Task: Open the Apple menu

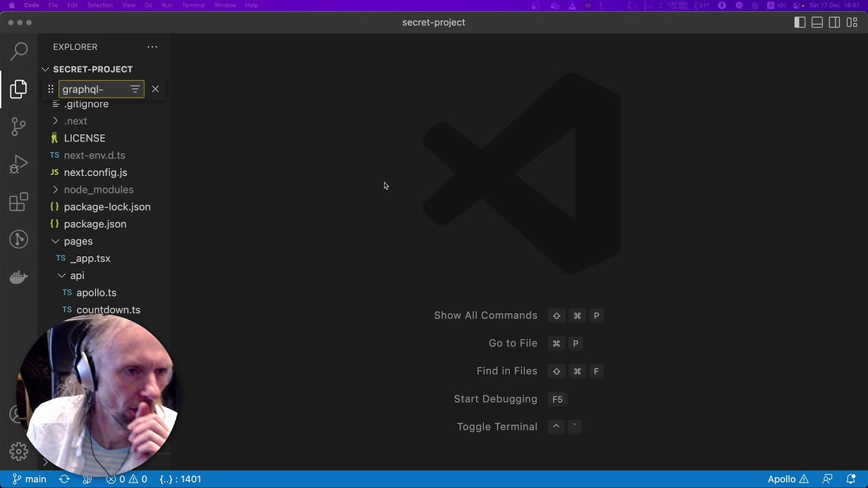Action: [12, 5]
